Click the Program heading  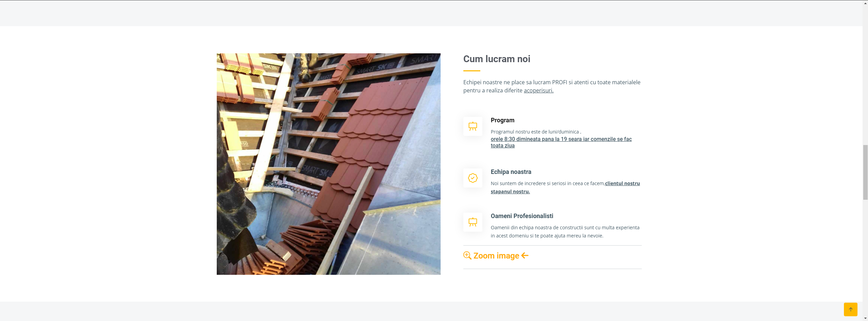pyautogui.click(x=502, y=120)
